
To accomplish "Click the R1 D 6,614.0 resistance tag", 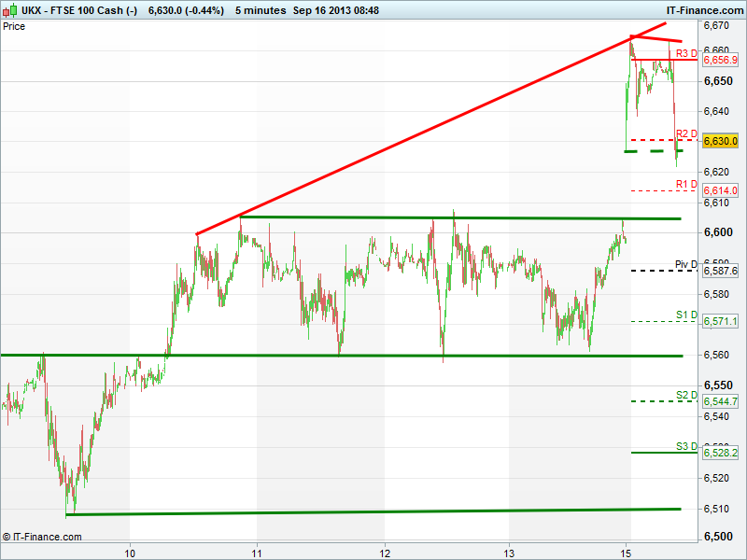I will point(721,190).
